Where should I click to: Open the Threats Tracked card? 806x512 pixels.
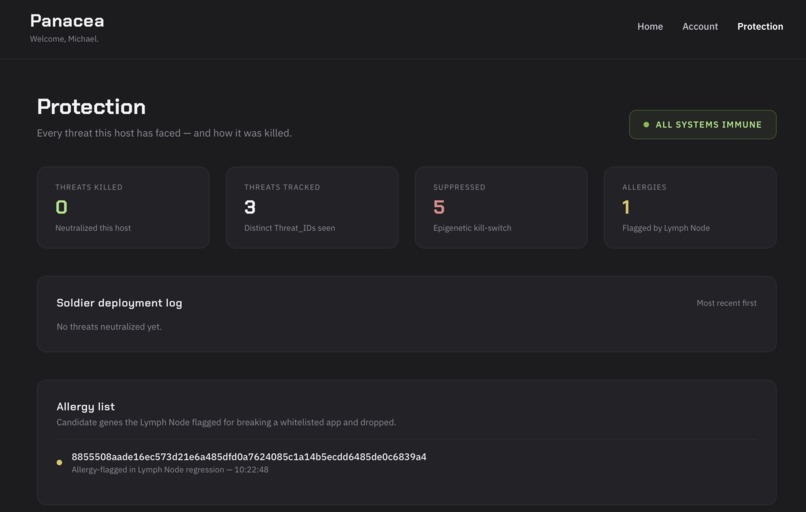pos(312,207)
